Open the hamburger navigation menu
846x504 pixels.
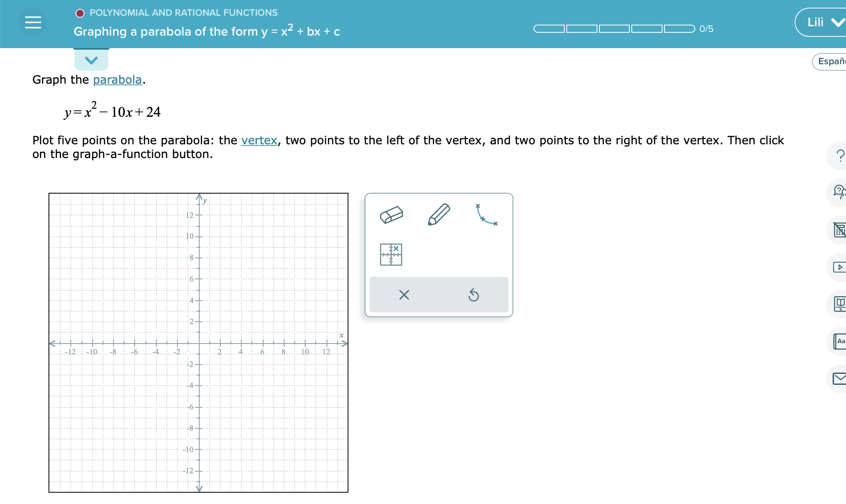pyautogui.click(x=33, y=22)
